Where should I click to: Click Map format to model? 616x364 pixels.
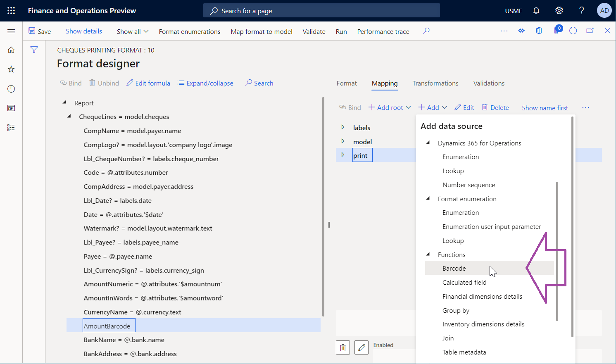[262, 31]
